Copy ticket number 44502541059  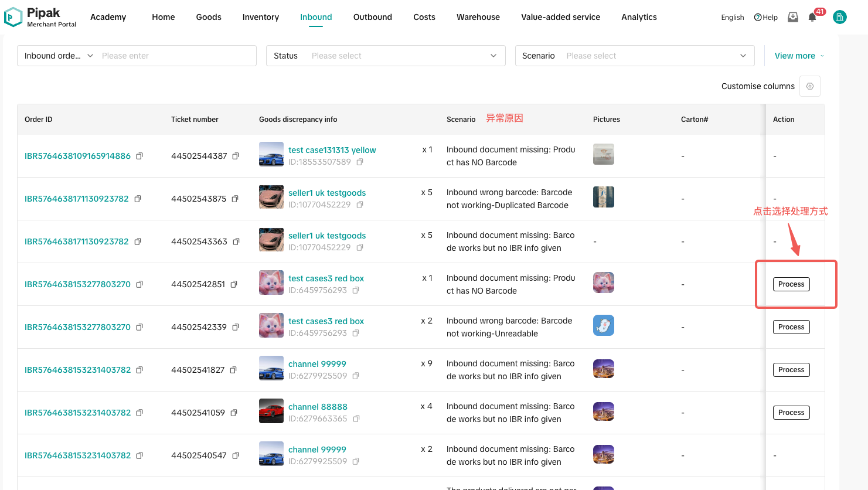[x=234, y=413]
